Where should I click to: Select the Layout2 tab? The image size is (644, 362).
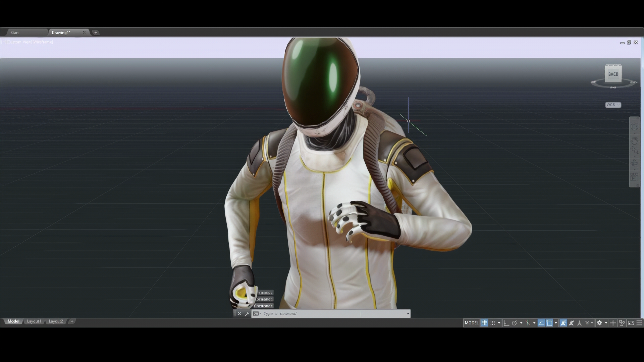[56, 321]
